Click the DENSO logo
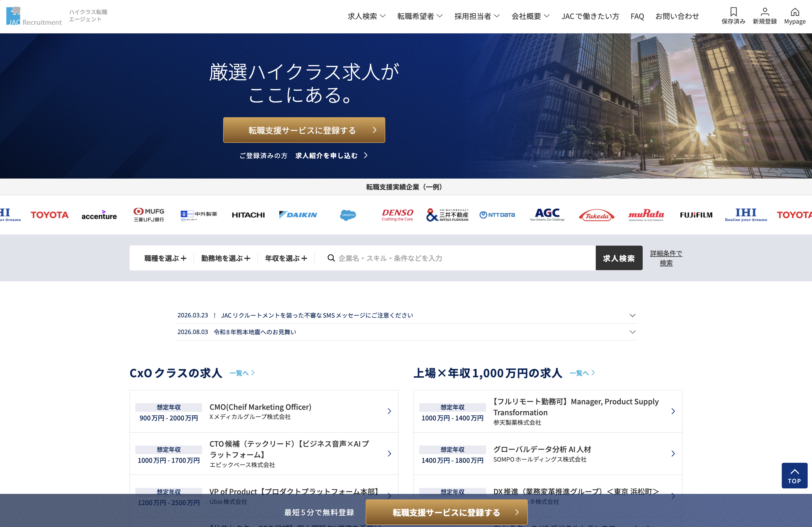The image size is (812, 527). pos(397,215)
